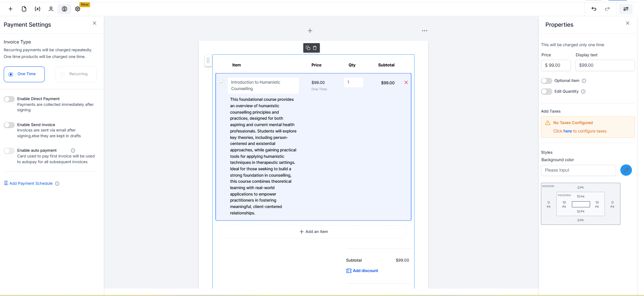
Task: Open the pages document icon in toolbar
Action: tap(24, 9)
